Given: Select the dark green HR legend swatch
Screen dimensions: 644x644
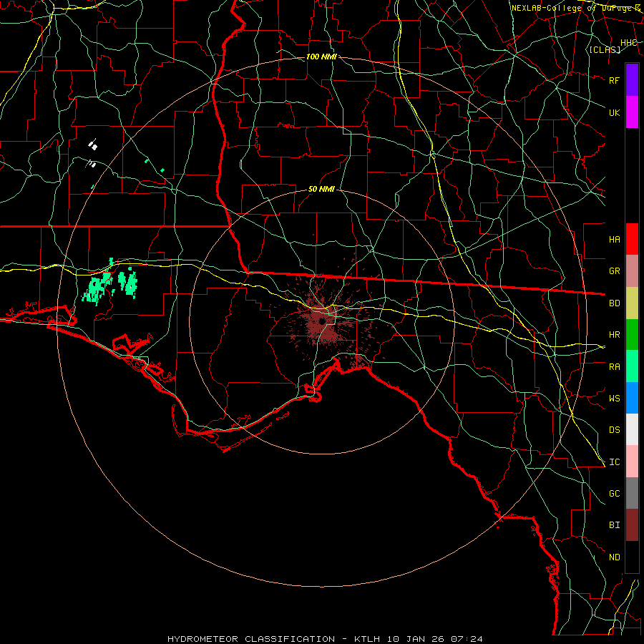Looking at the screenshot, I should pyautogui.click(x=632, y=335).
